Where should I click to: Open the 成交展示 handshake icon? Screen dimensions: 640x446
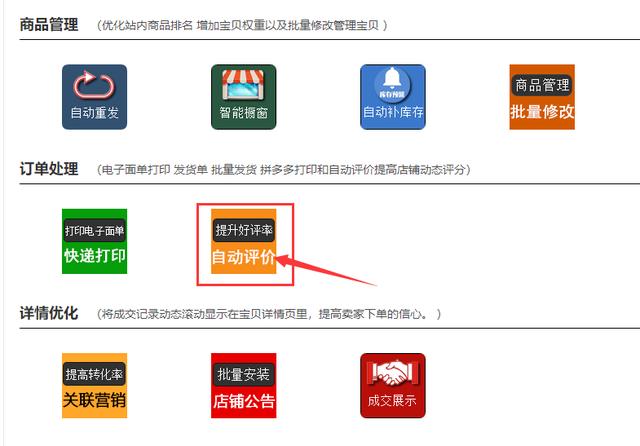[393, 385]
